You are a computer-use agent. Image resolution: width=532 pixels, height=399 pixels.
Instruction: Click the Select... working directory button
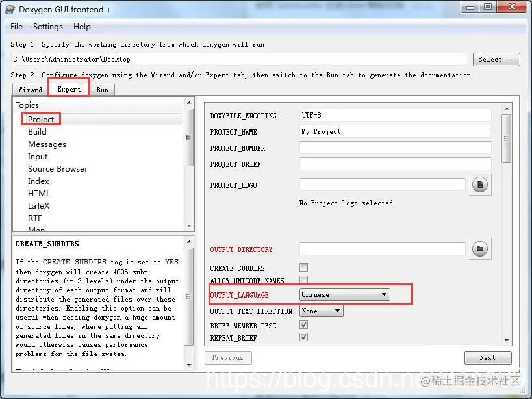(496, 59)
